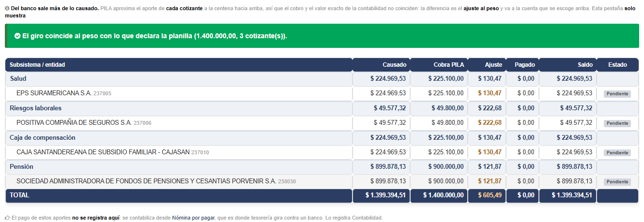Image resolution: width=644 pixels, height=222 pixels.
Task: Click Cobra PILA '$ 900.000,00' in the PORVENIR row
Action: 446,181
